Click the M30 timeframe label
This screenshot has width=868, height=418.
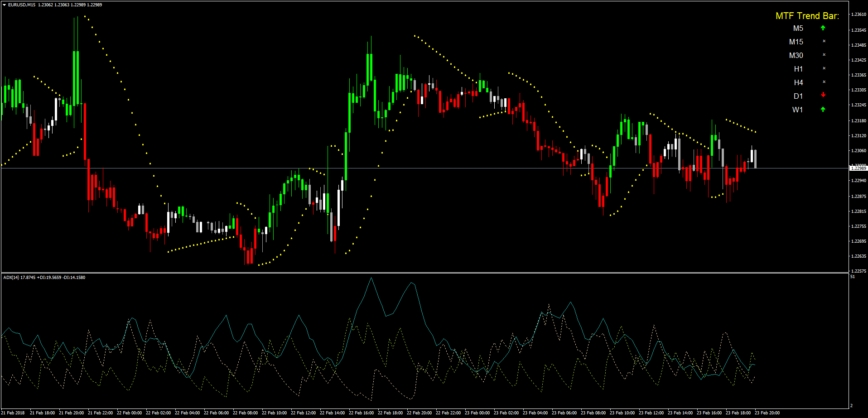tap(796, 56)
